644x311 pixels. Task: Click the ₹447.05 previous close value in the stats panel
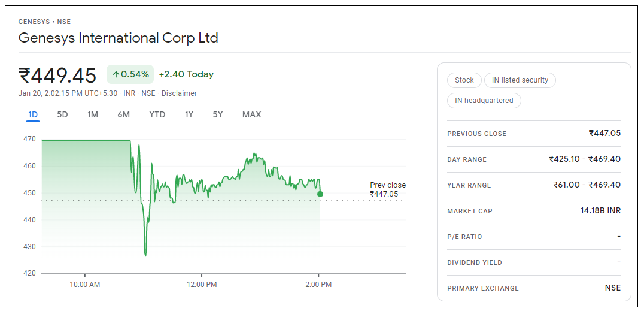[x=604, y=133]
